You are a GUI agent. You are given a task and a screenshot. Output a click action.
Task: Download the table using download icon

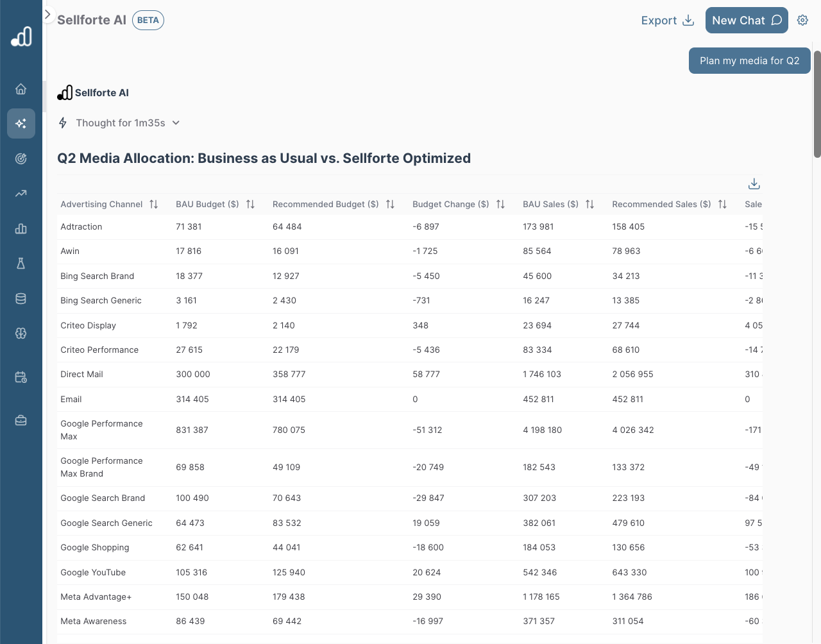754,184
